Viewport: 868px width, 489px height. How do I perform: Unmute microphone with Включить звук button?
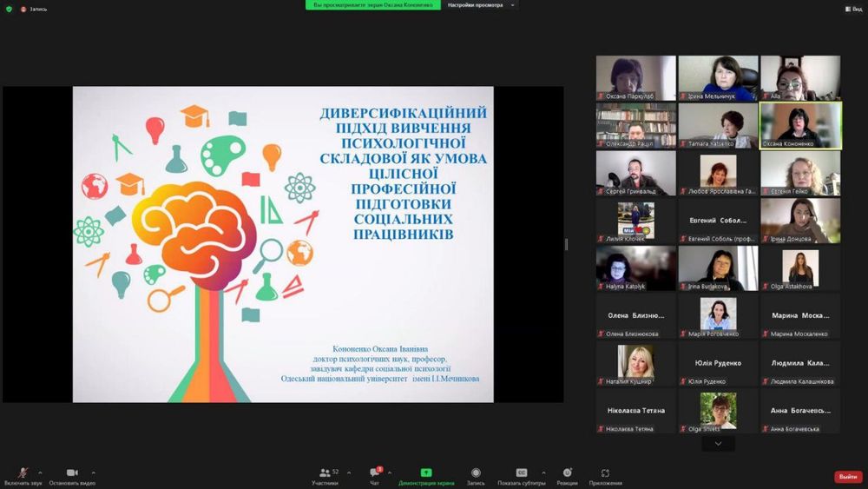pyautogui.click(x=23, y=473)
